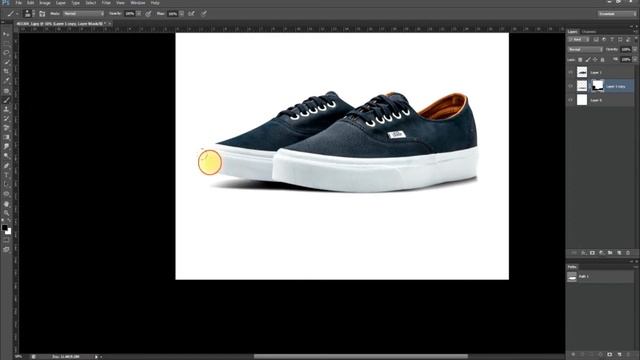
Task: Toggle lock all padlock option
Action: [x=602, y=60]
